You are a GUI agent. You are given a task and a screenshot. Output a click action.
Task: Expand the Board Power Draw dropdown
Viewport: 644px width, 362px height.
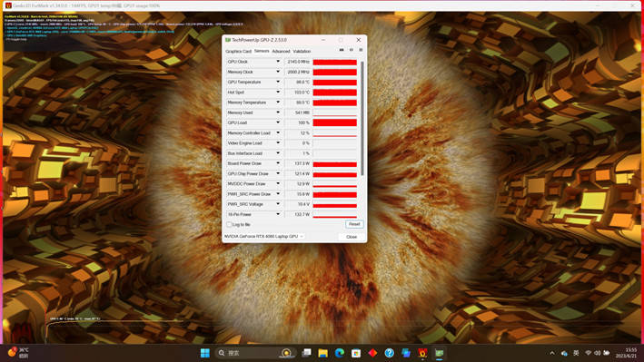[x=278, y=163]
